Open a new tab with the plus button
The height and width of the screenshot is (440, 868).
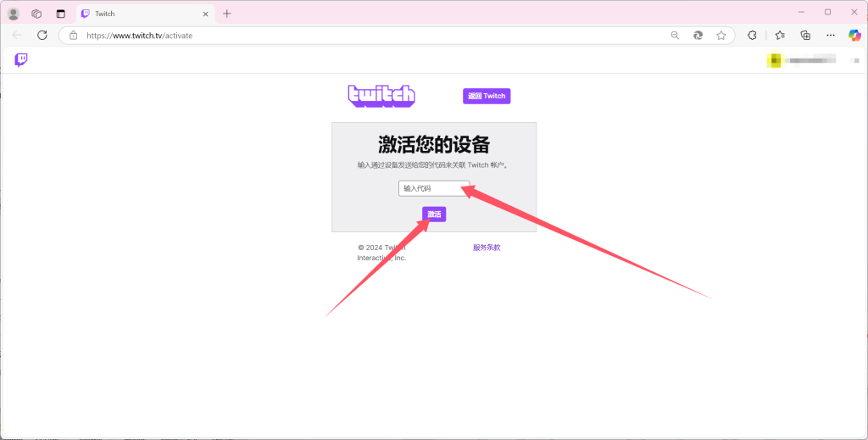227,14
